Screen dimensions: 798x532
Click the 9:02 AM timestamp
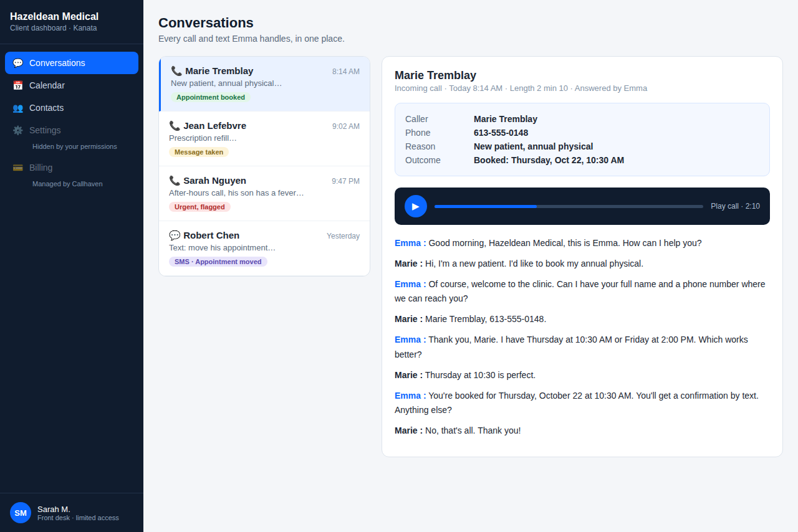pos(346,126)
